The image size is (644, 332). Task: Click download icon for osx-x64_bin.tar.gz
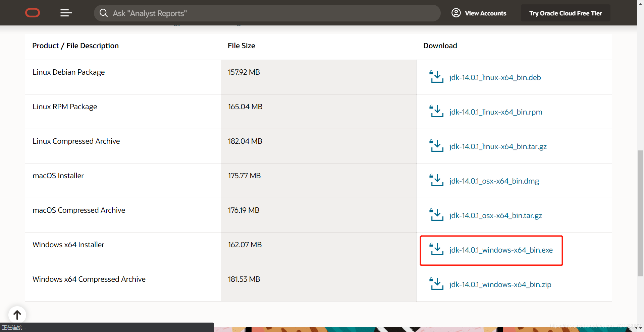[x=437, y=215]
